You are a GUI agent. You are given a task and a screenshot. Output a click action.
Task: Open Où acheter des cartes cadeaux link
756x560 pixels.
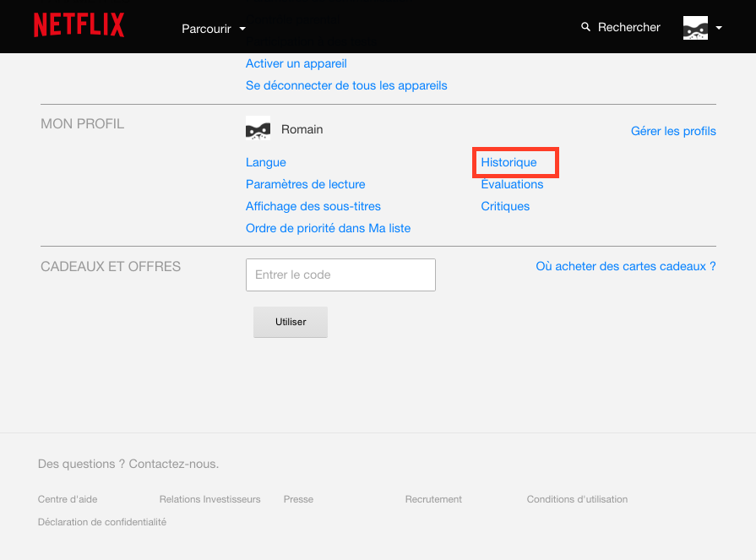(x=625, y=266)
